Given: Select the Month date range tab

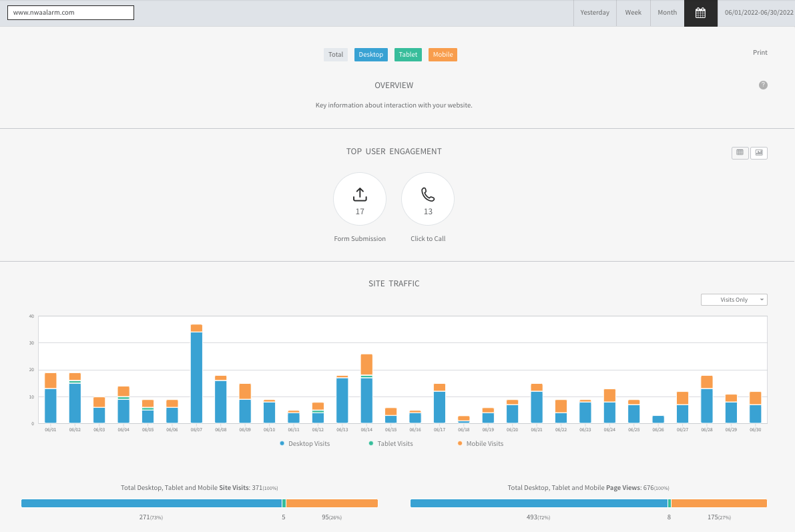Looking at the screenshot, I should pos(667,13).
